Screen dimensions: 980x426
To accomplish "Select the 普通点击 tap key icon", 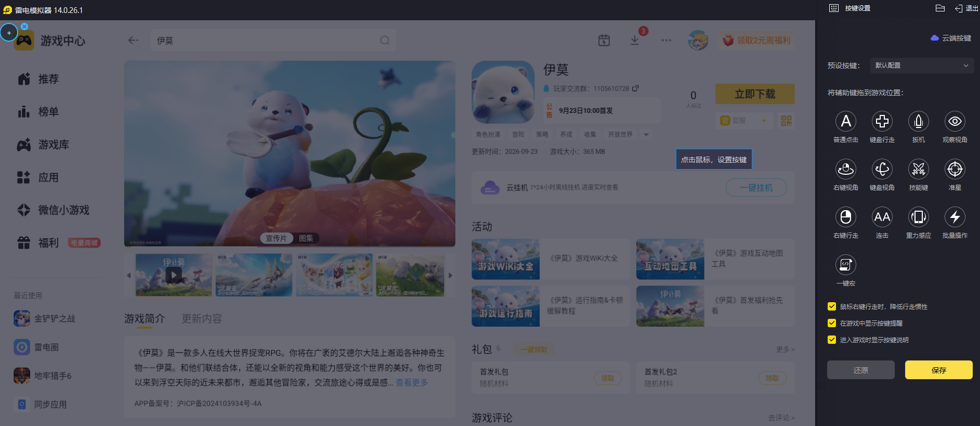I will [846, 121].
